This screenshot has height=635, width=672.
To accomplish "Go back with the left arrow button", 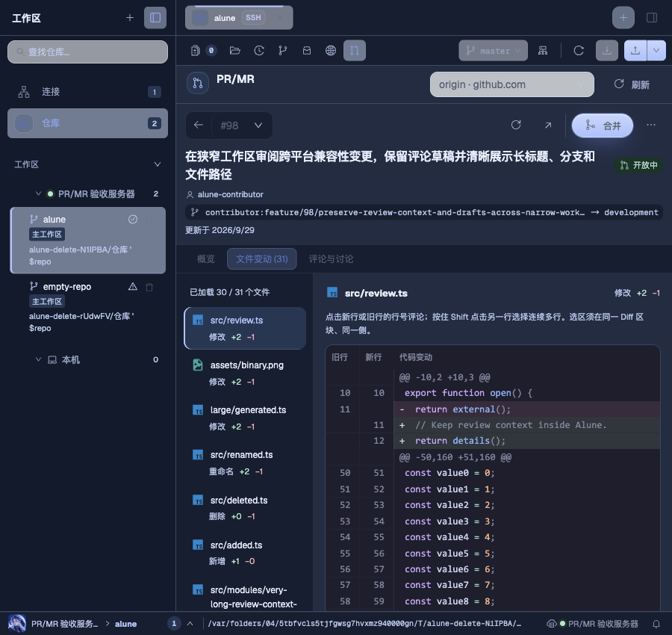I will (199, 126).
